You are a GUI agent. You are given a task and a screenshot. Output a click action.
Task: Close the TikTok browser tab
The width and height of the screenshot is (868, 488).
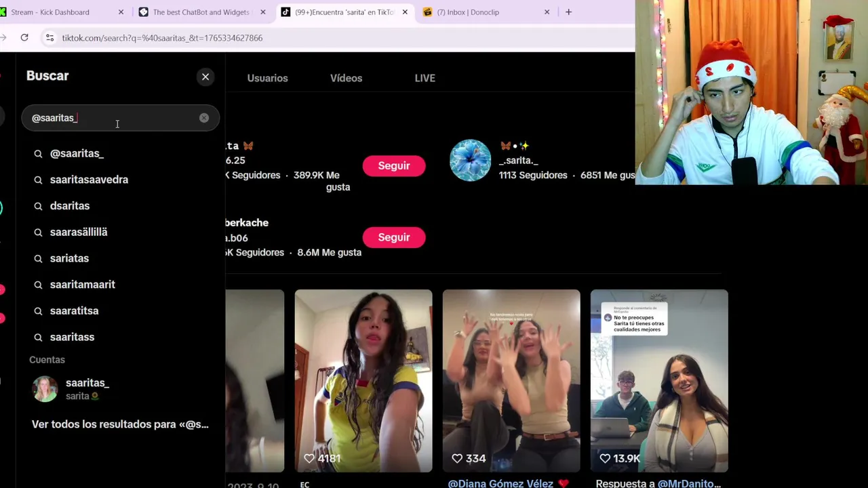pyautogui.click(x=405, y=12)
